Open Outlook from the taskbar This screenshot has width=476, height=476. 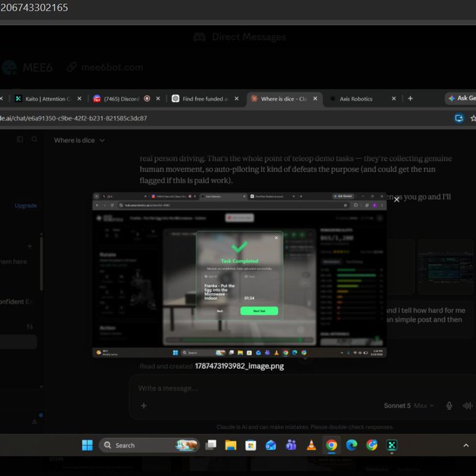(x=271, y=445)
